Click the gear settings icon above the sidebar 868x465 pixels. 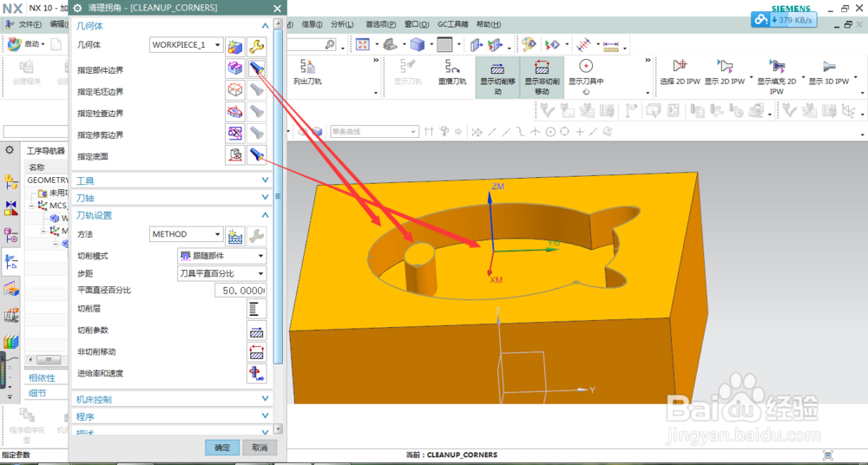coord(10,150)
